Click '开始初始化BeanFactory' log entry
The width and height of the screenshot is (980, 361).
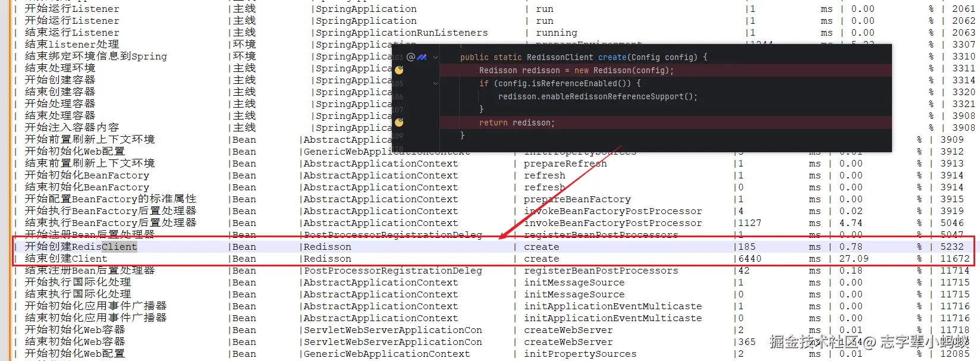coord(87,175)
